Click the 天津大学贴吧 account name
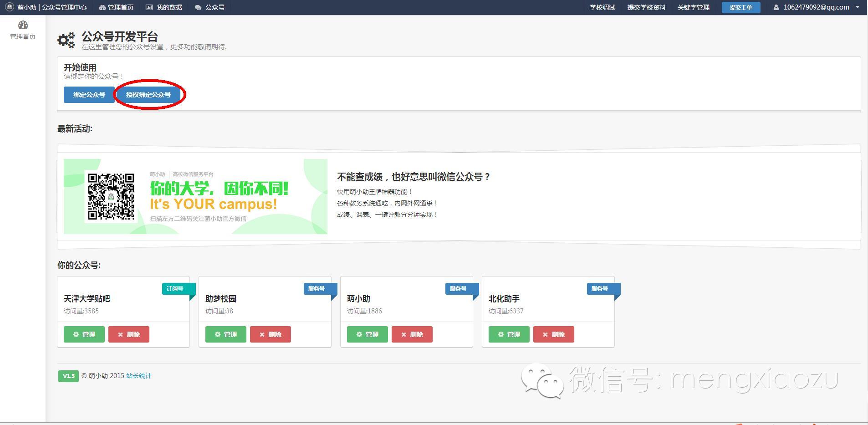This screenshot has height=425, width=868. pyautogui.click(x=87, y=299)
